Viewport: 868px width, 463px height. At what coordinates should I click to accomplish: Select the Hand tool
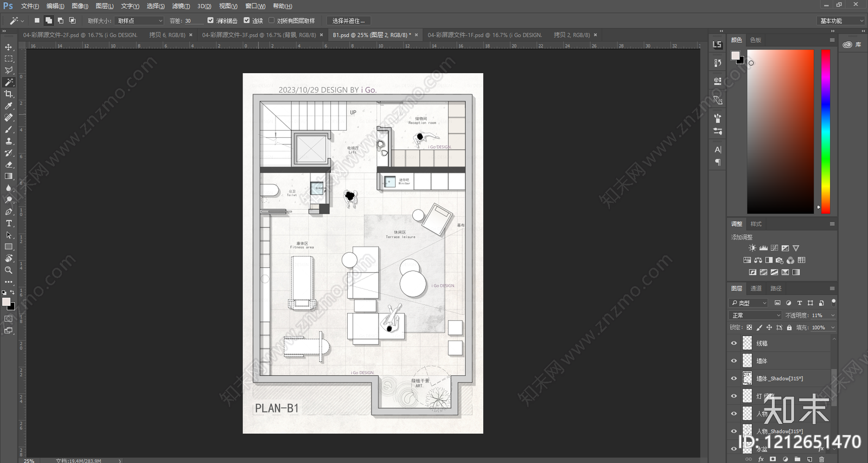click(x=9, y=259)
